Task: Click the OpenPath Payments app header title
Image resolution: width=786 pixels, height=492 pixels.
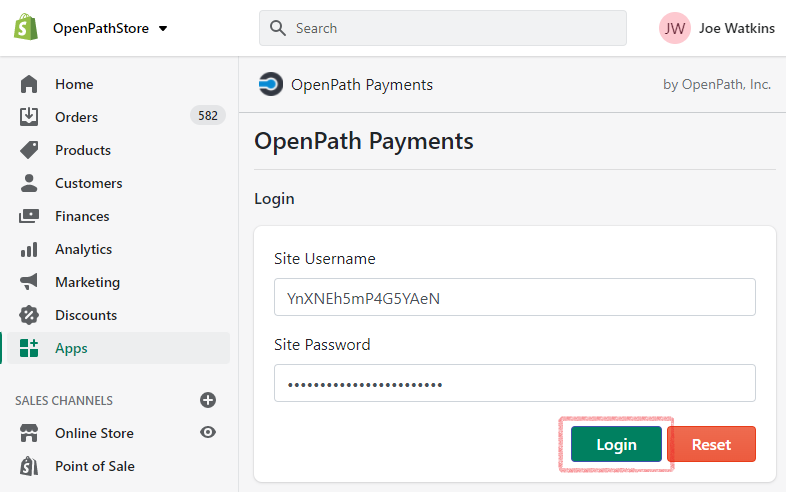Action: (362, 84)
